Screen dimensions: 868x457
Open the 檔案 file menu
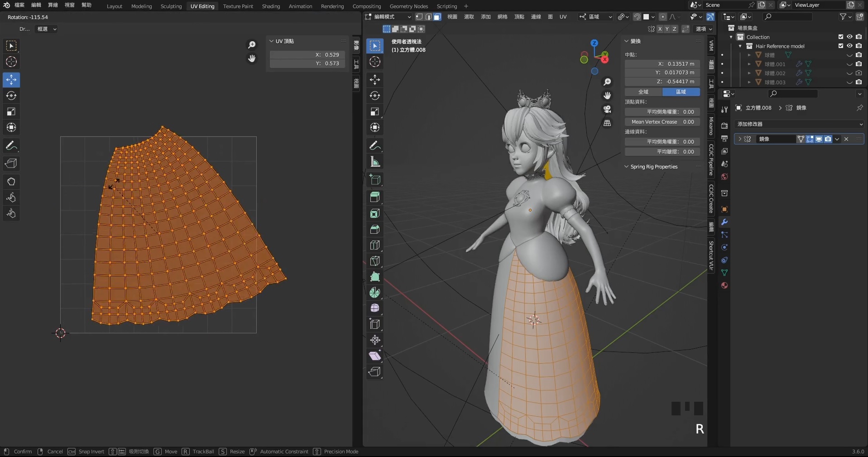coord(19,5)
